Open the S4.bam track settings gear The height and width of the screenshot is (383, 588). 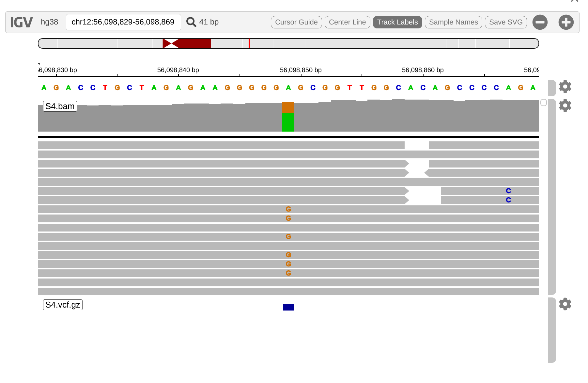click(565, 105)
